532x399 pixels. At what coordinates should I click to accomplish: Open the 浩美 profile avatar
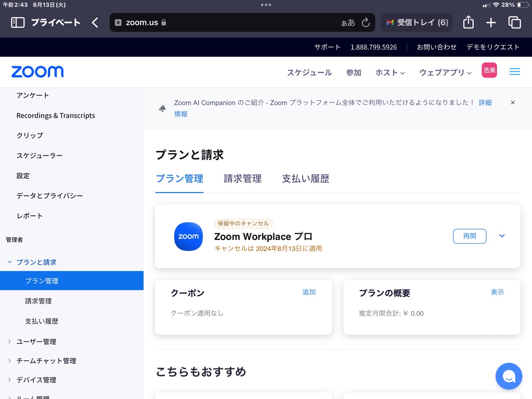click(489, 70)
